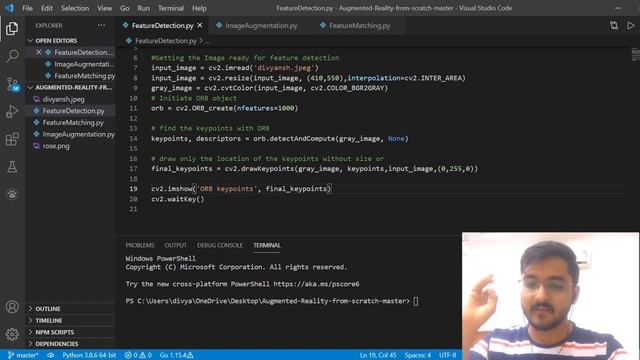Image resolution: width=640 pixels, height=360 pixels.
Task: Click in the terminal prompt input
Action: click(x=416, y=301)
